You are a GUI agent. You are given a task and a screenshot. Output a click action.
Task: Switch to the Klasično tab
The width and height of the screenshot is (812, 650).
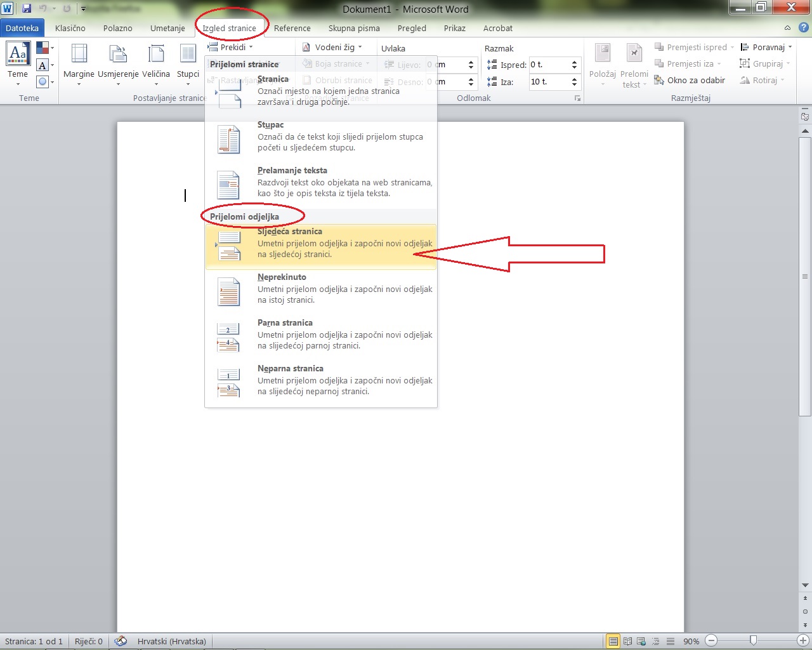[x=70, y=28]
